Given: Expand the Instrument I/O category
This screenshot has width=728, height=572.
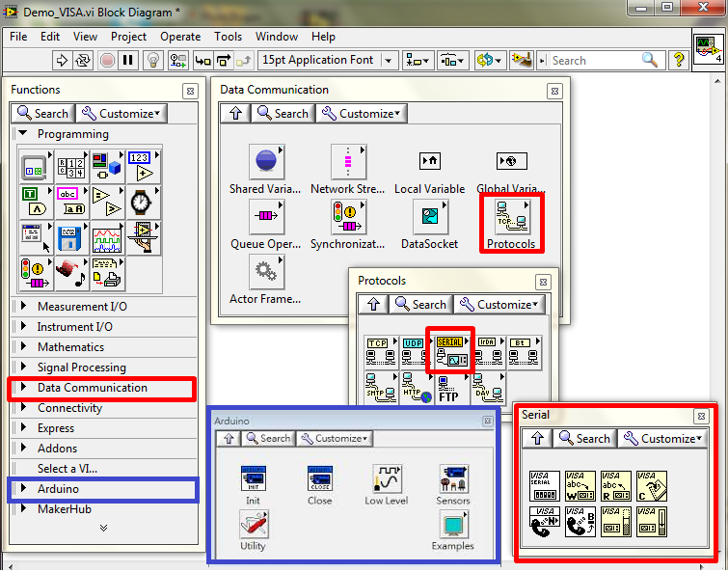Looking at the screenshot, I should tap(23, 326).
